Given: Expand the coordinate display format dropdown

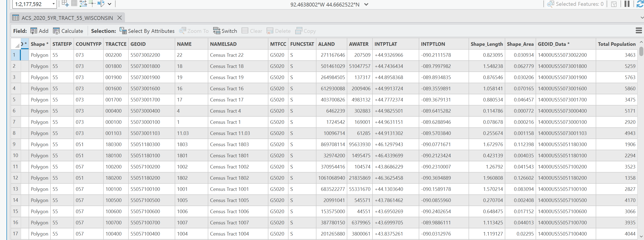Looking at the screenshot, I should [366, 4].
